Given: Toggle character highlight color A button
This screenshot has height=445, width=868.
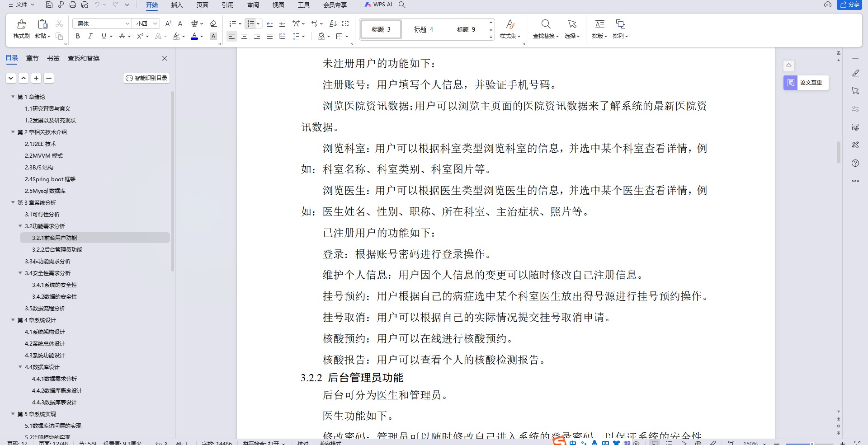Looking at the screenshot, I should click(213, 37).
